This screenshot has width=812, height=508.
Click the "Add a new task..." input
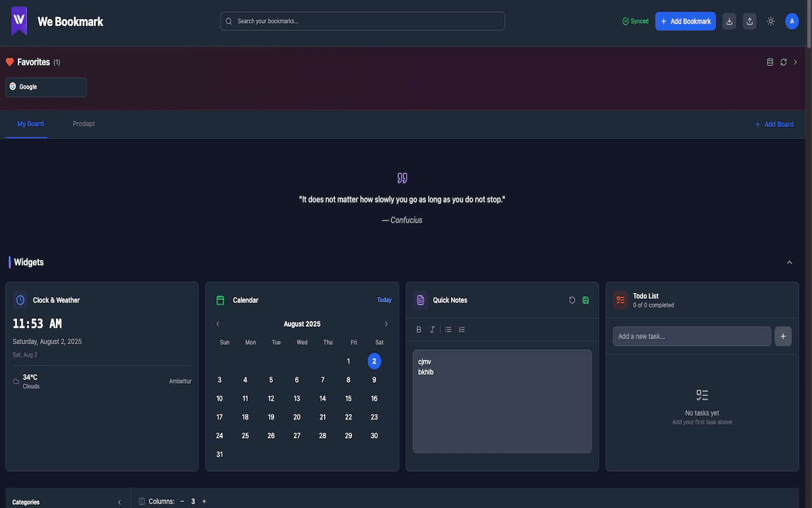pos(692,337)
